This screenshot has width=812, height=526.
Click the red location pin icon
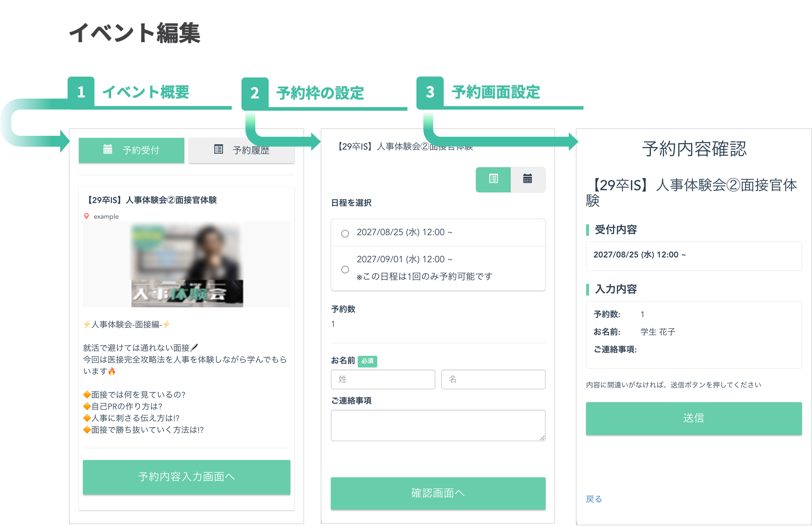click(x=86, y=216)
